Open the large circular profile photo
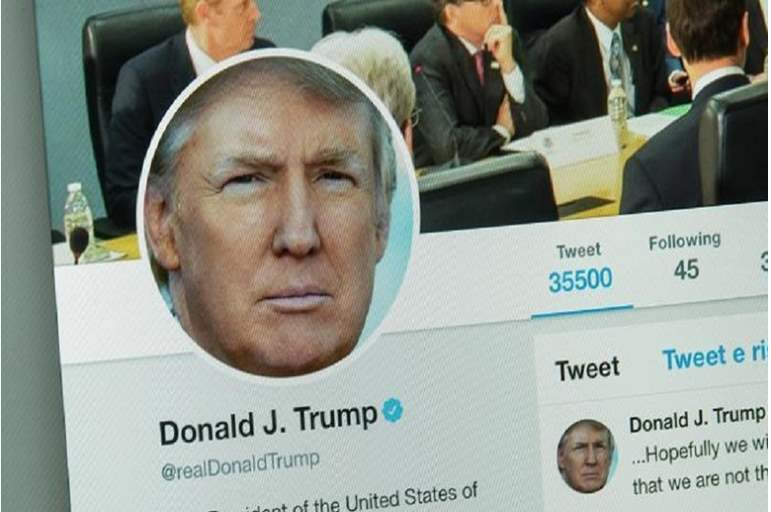Image resolution: width=771 pixels, height=512 pixels. [x=279, y=215]
